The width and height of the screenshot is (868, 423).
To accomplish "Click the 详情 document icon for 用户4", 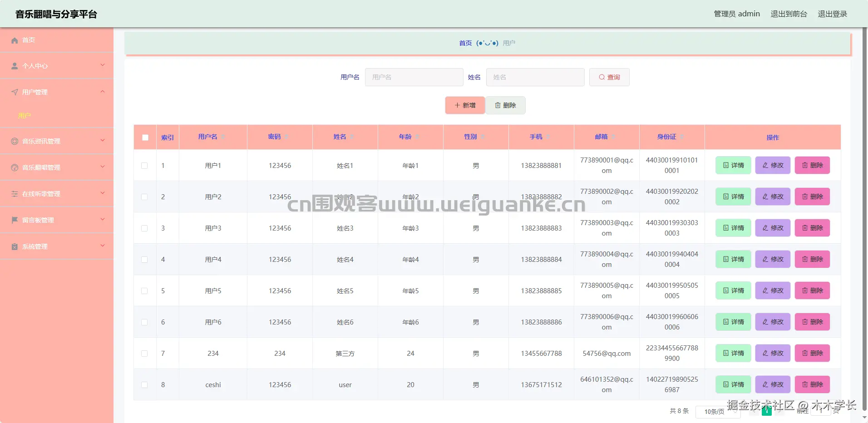I will point(726,259).
